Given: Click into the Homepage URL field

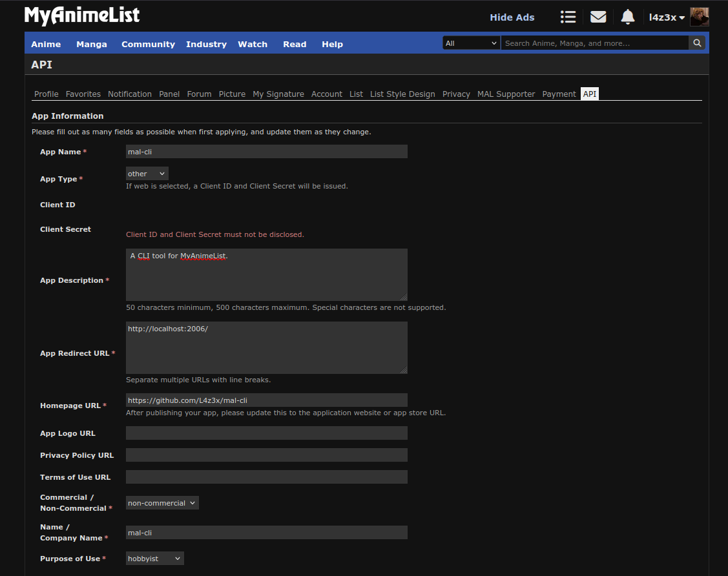Looking at the screenshot, I should point(267,400).
